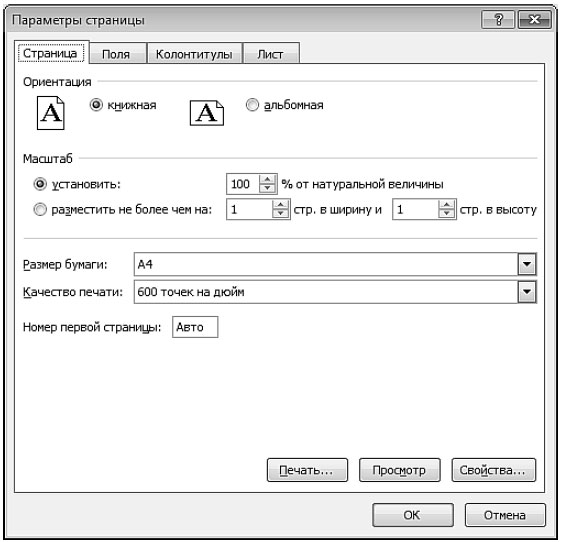Click the Отмена button

[x=505, y=515]
